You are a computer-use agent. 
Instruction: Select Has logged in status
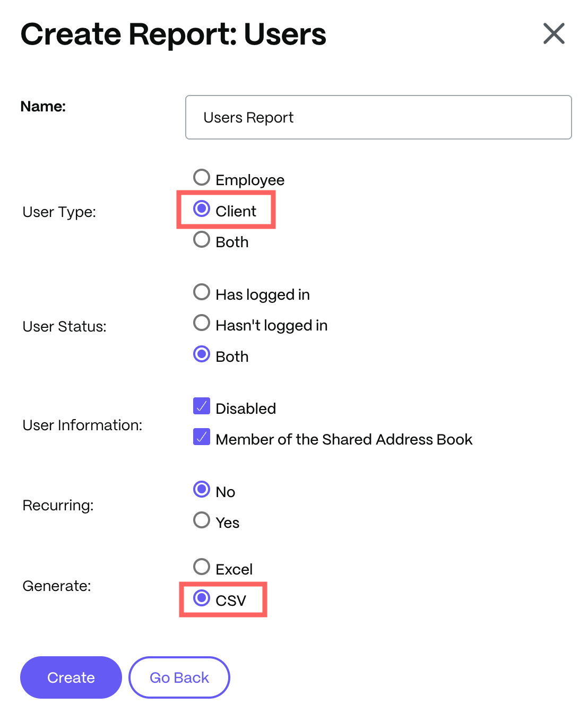pyautogui.click(x=202, y=292)
